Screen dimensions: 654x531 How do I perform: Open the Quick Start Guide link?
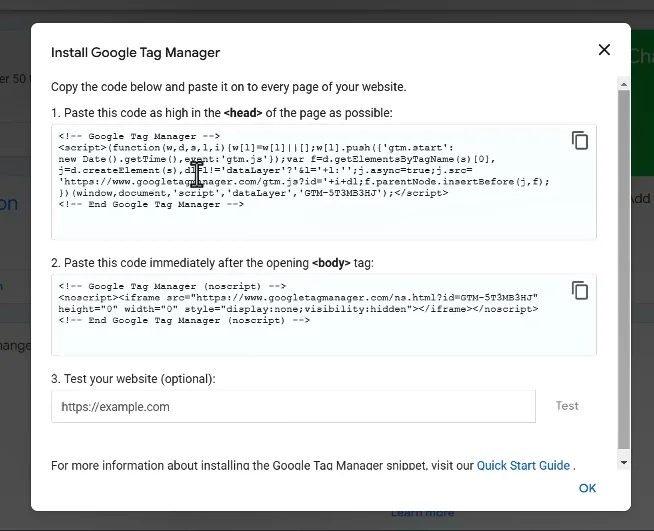(x=523, y=465)
